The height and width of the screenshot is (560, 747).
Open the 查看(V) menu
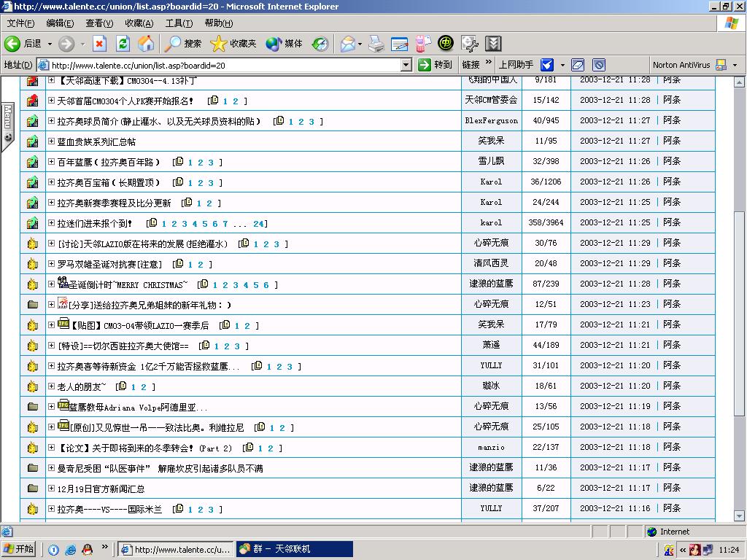pos(99,23)
